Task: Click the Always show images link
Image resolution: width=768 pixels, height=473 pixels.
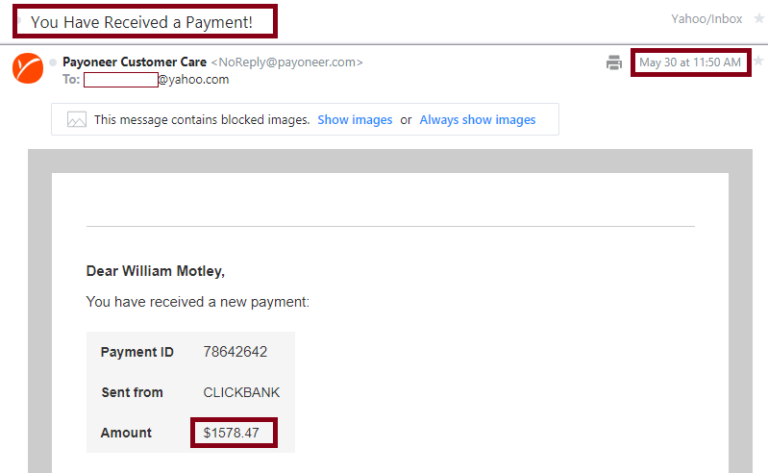Action: coord(478,119)
